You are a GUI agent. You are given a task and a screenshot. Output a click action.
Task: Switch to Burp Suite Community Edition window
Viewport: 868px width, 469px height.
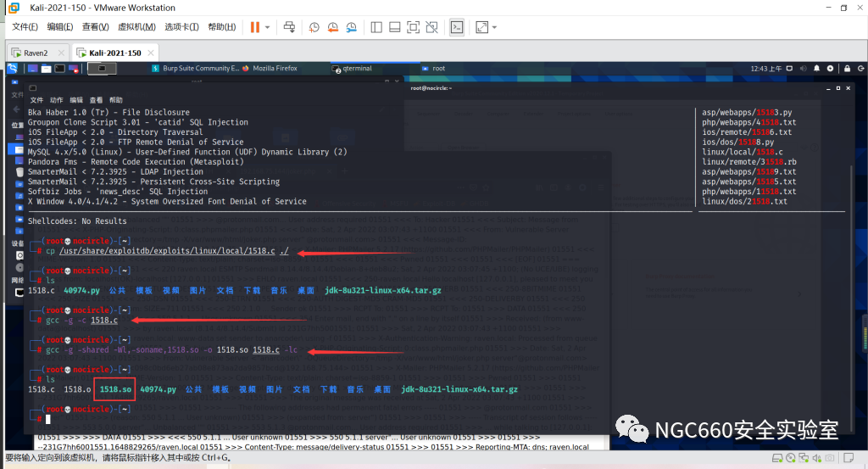[195, 68]
